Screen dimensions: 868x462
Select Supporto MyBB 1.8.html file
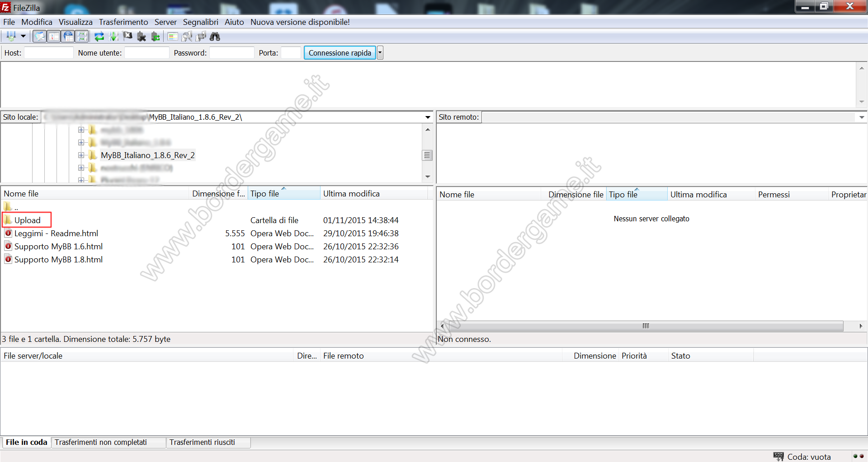pyautogui.click(x=58, y=259)
